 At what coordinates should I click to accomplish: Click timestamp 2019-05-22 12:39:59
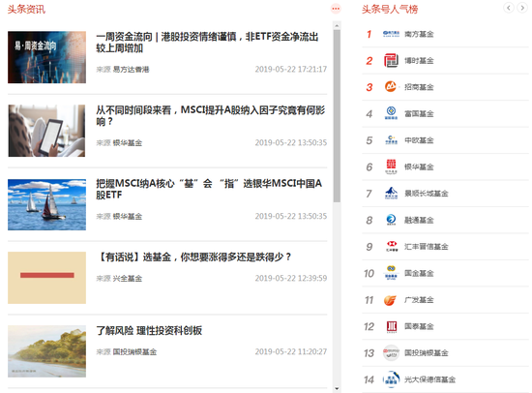(x=291, y=278)
